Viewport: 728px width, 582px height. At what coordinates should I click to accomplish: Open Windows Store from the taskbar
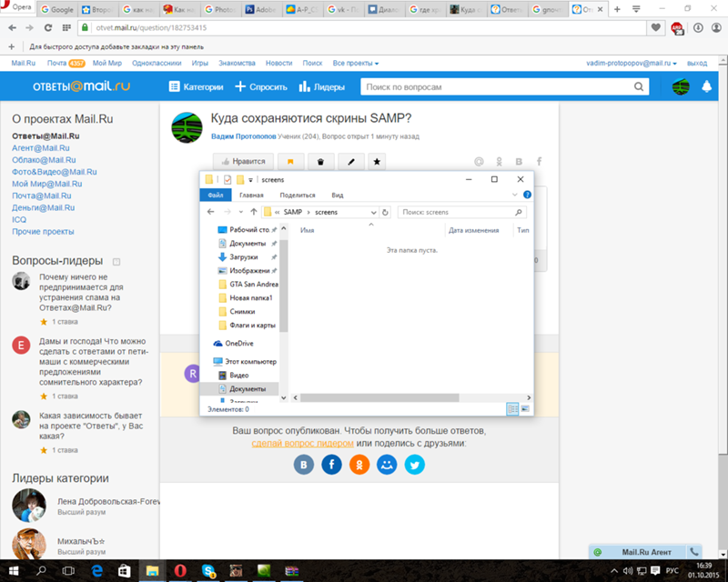click(124, 571)
